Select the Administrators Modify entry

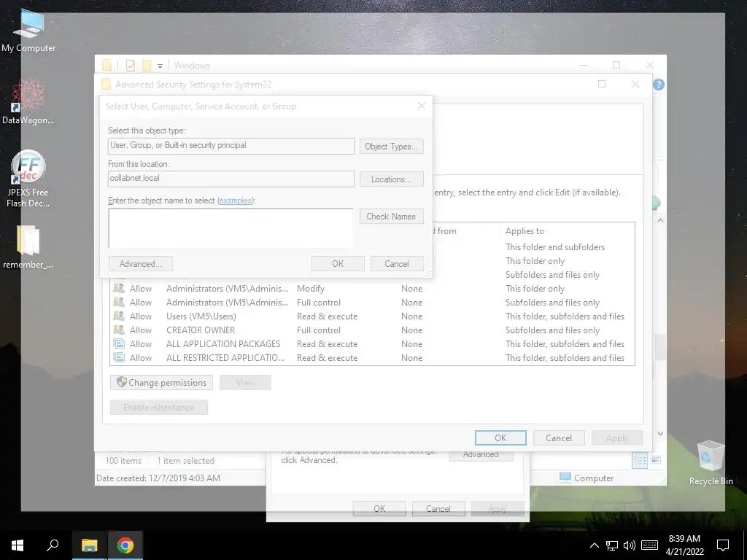click(372, 289)
